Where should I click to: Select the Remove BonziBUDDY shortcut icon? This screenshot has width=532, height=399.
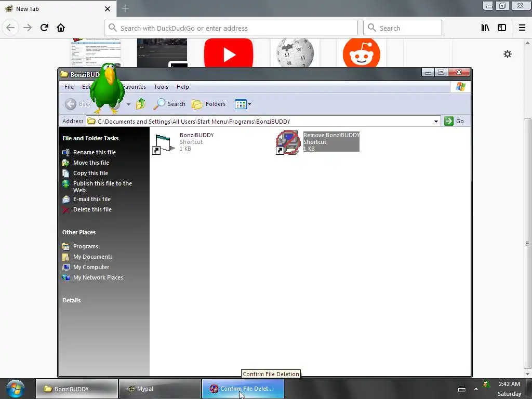(288, 142)
